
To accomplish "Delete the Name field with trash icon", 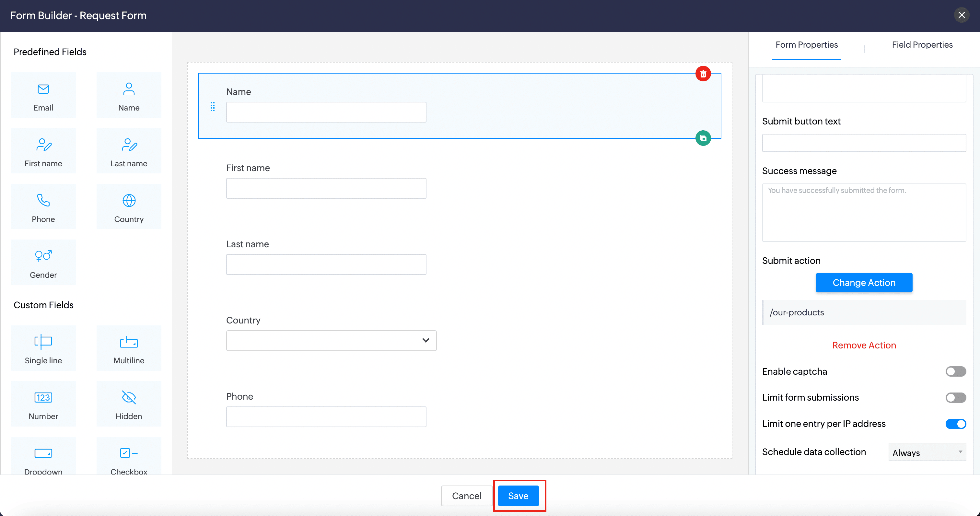I will click(703, 74).
